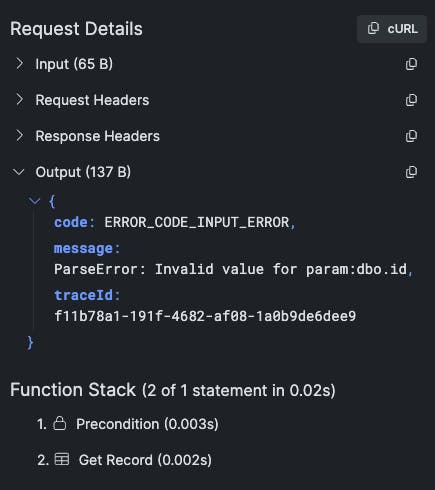435x490 pixels.
Task: Open the Get Record (0.002s) step
Action: [145, 460]
